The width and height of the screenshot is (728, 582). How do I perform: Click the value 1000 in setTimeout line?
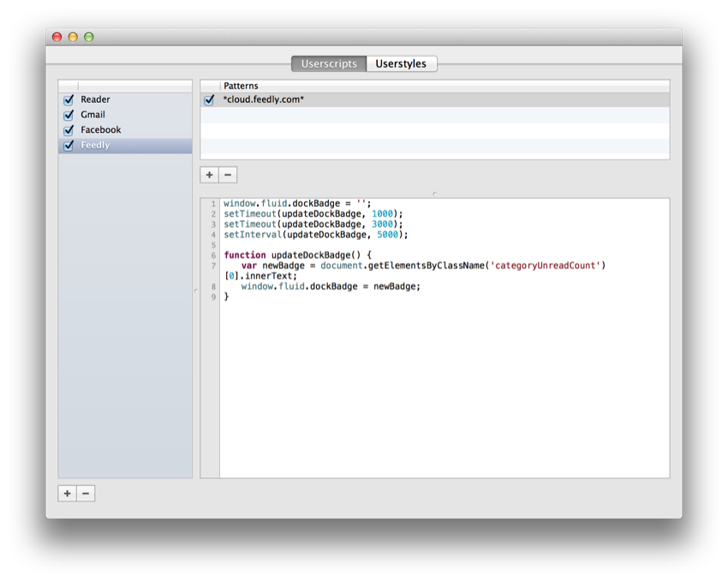382,213
